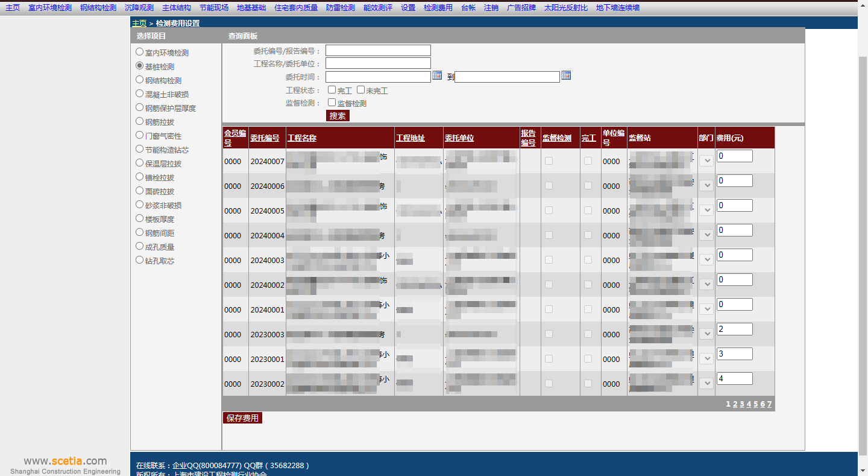Sort table by 委托编号 column header
The width and height of the screenshot is (868, 476).
point(265,138)
